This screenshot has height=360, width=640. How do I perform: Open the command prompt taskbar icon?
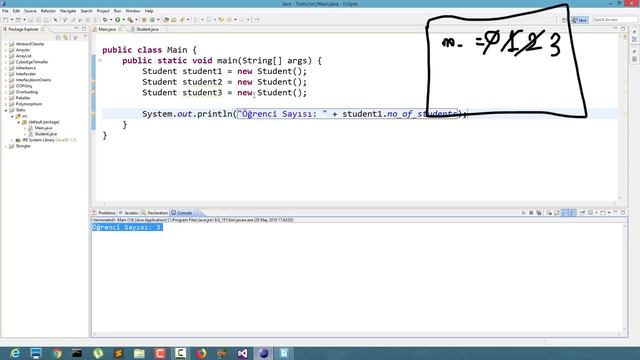77,353
